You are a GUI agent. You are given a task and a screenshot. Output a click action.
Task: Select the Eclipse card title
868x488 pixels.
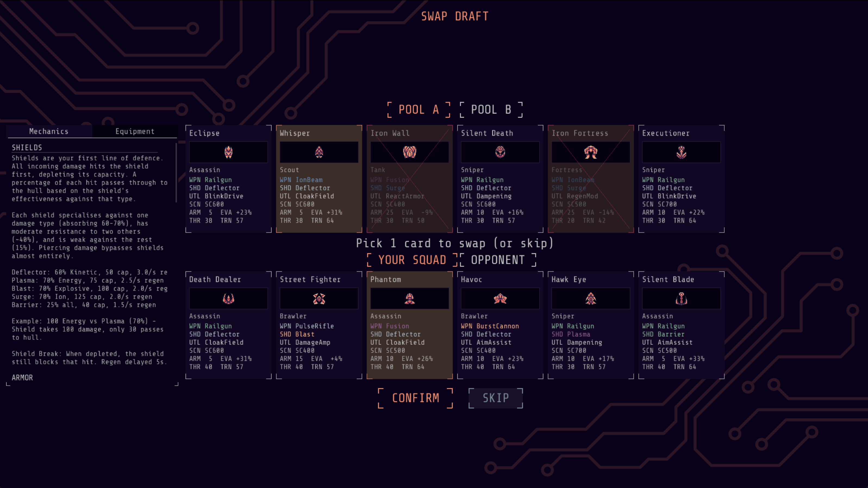(204, 133)
